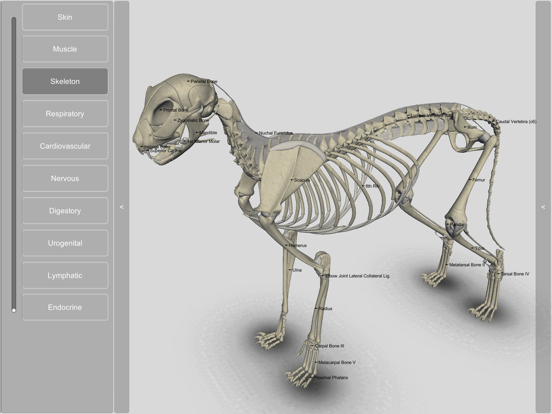This screenshot has width=552, height=414.
Task: Toggle the Urogenital system layer
Action: (x=65, y=243)
